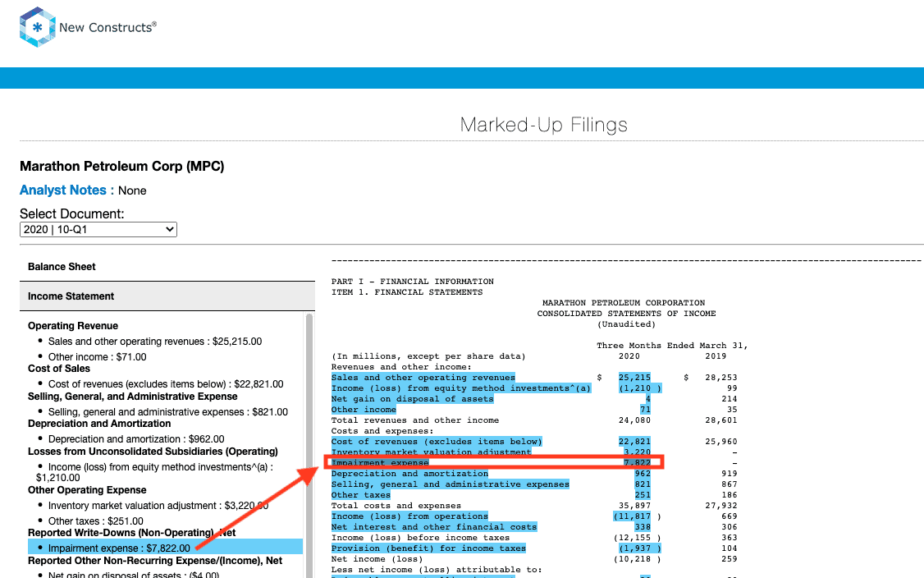
Task: Click the New Constructs hexagon logo
Action: pos(37,27)
